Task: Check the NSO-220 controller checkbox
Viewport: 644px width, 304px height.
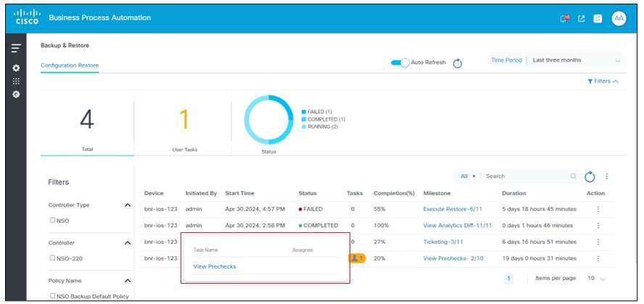Action: (52, 258)
